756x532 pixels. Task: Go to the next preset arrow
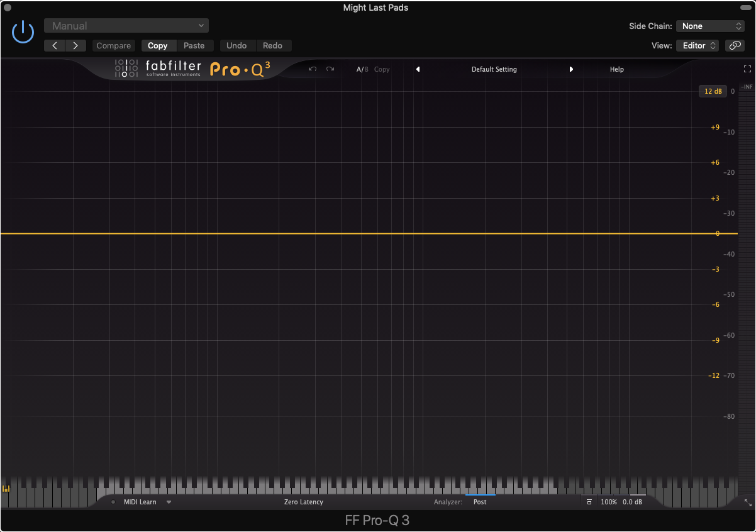[x=75, y=45]
